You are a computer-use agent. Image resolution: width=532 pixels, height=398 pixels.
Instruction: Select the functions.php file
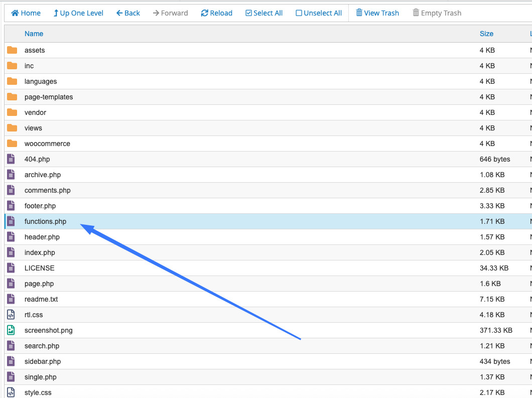click(45, 221)
